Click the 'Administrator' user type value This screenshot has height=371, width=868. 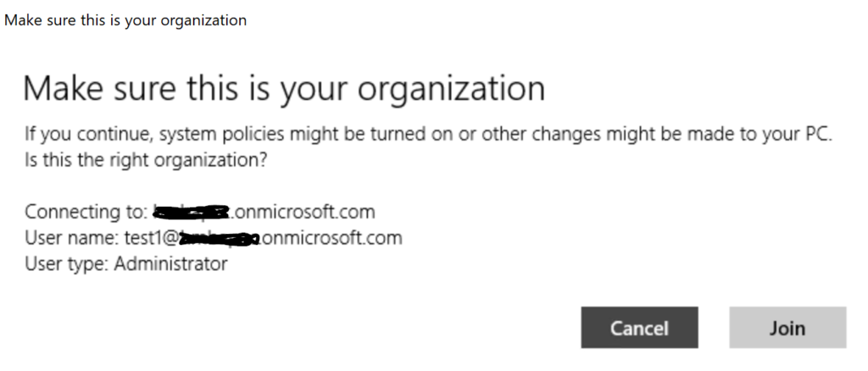click(x=170, y=264)
